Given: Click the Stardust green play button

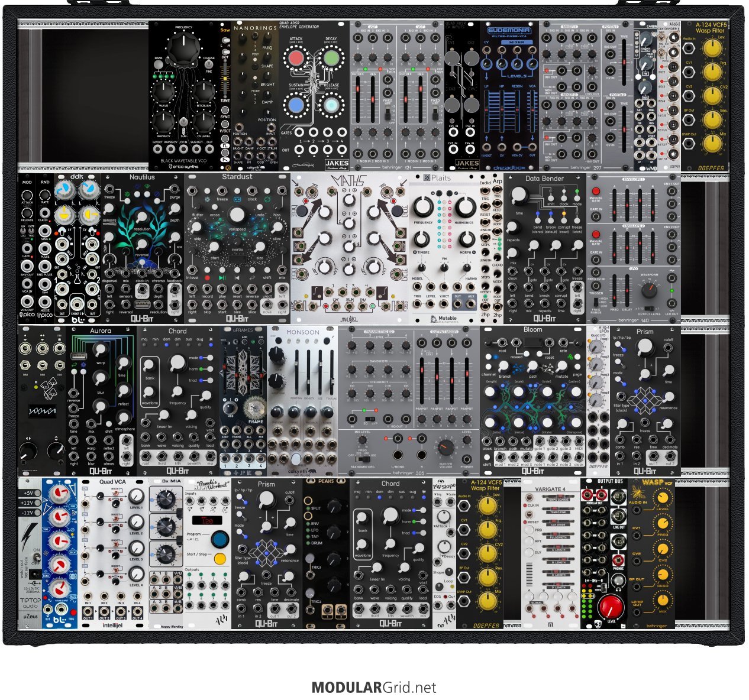Looking at the screenshot, I should coord(222,277).
